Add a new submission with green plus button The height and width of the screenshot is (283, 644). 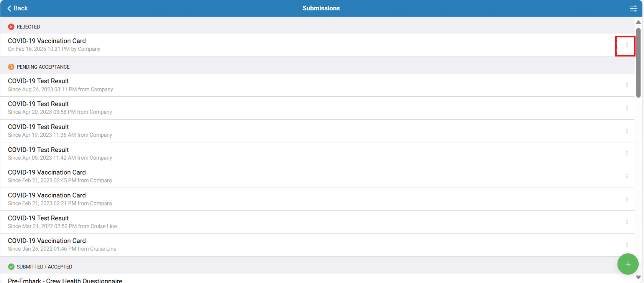click(x=628, y=264)
